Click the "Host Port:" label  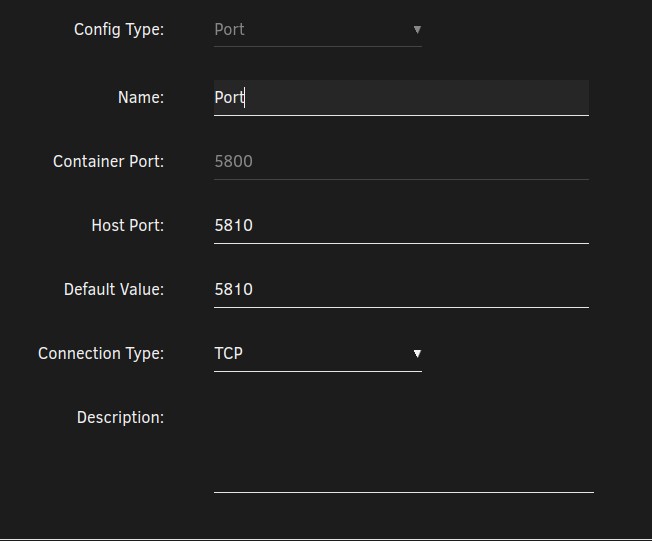128,225
